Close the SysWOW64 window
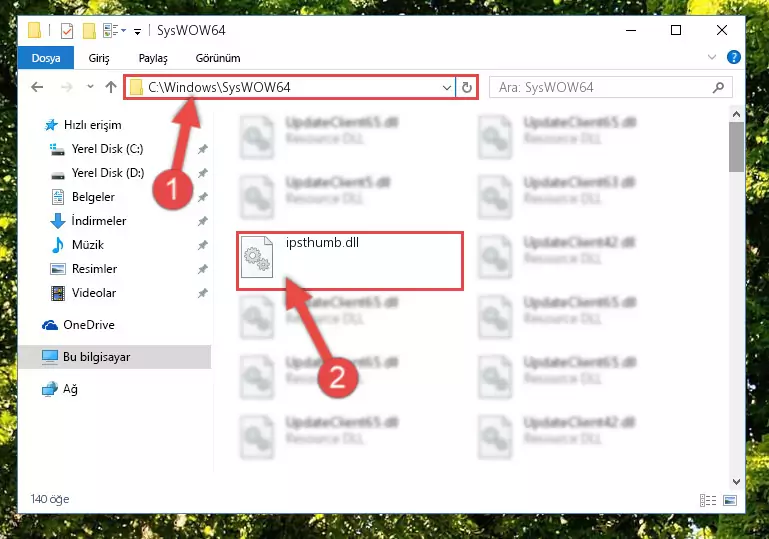769x539 pixels. pyautogui.click(x=721, y=30)
